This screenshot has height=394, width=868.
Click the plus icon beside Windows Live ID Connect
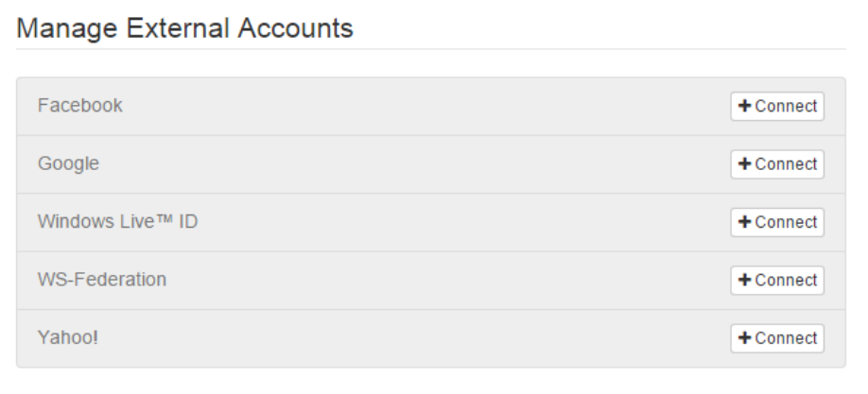pos(745,223)
